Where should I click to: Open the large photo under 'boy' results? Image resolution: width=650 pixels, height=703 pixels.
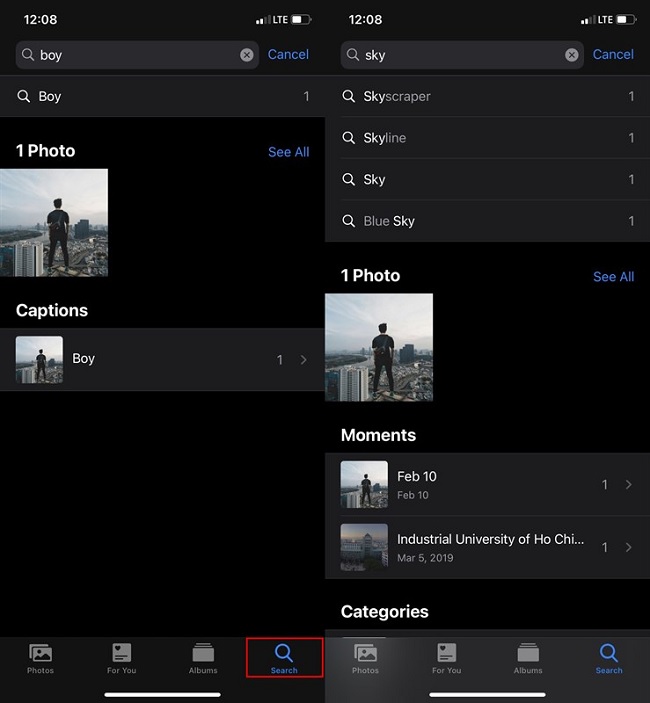tap(54, 223)
